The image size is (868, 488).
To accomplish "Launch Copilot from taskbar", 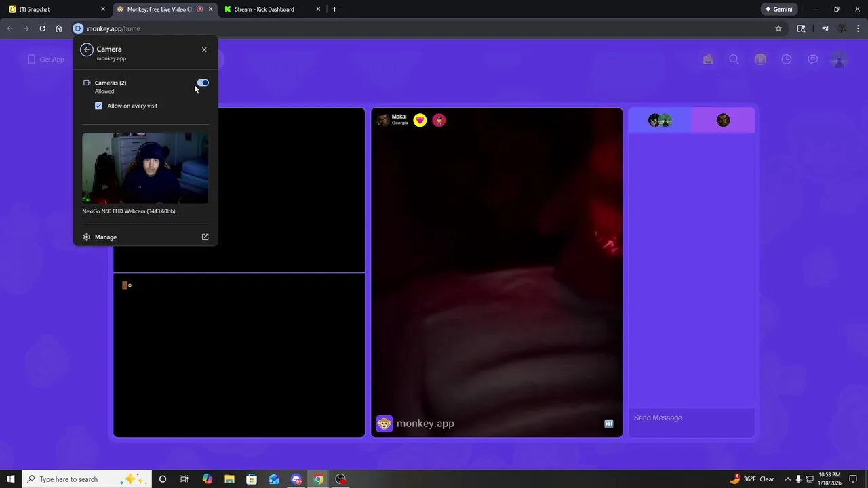I will click(x=207, y=479).
